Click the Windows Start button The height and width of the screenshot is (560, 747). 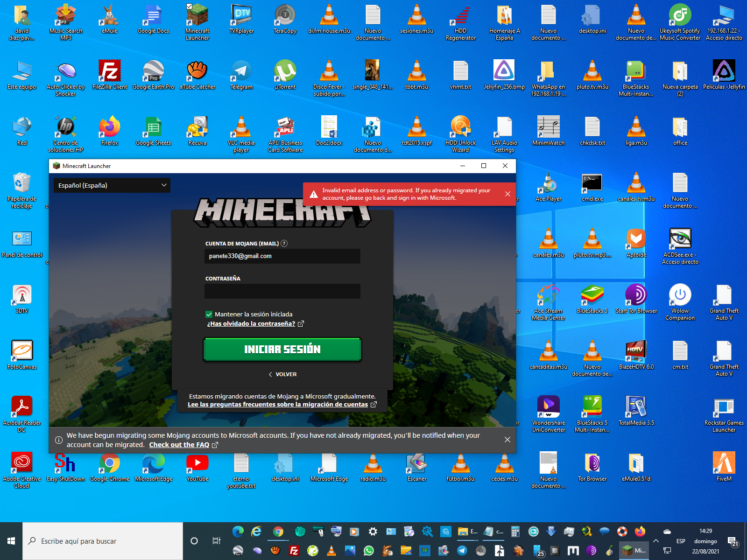pos(11,541)
